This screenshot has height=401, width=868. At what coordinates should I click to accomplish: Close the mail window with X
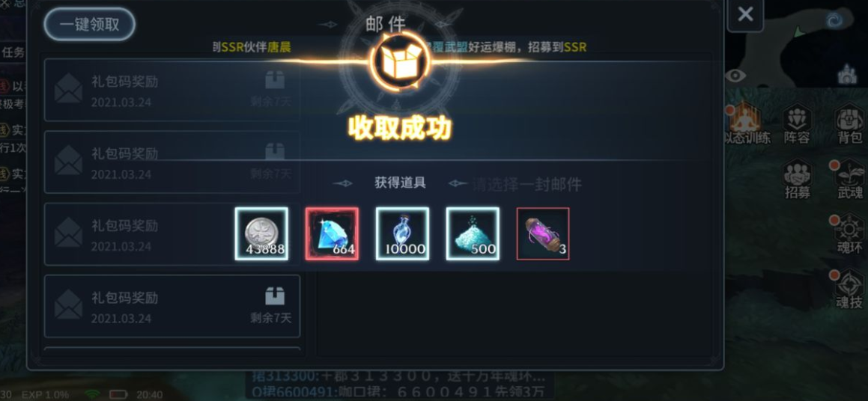pos(745,13)
